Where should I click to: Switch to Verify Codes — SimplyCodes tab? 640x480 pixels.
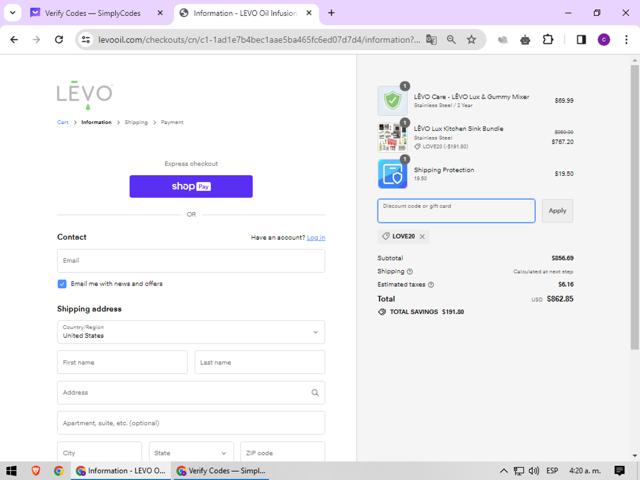pos(92,13)
